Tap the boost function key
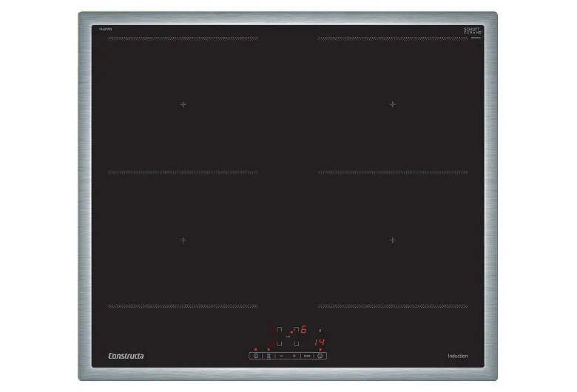577x392 pixels. pyautogui.click(x=307, y=356)
